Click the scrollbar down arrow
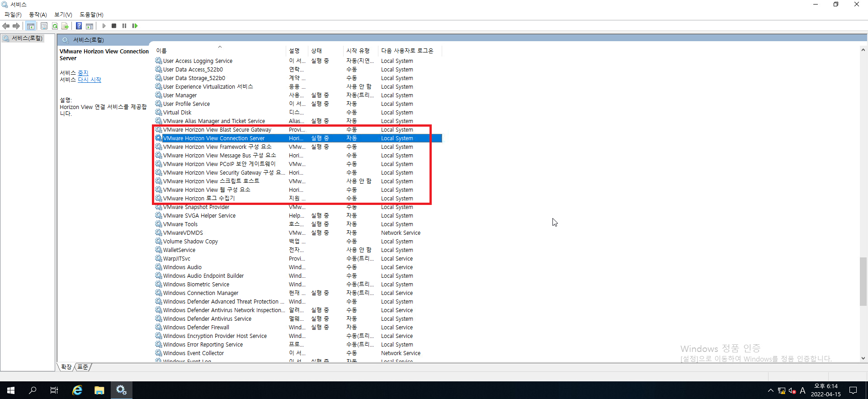Image resolution: width=868 pixels, height=399 pixels. pyautogui.click(x=863, y=358)
